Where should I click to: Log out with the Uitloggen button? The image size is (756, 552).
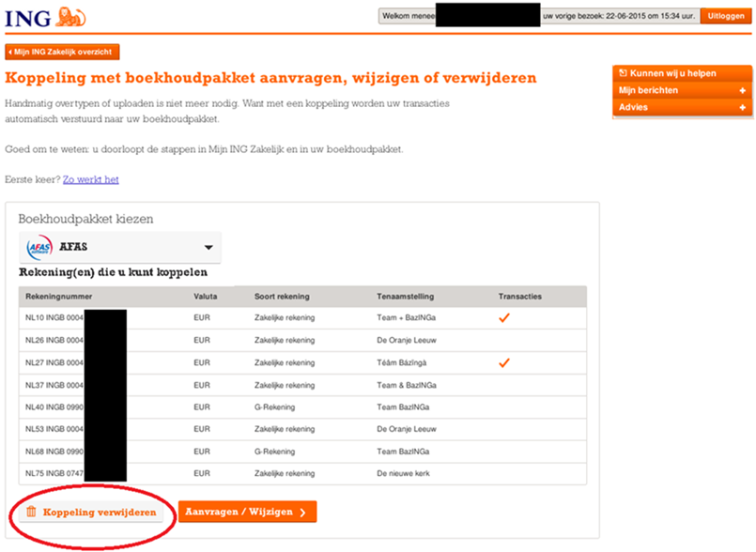click(726, 16)
